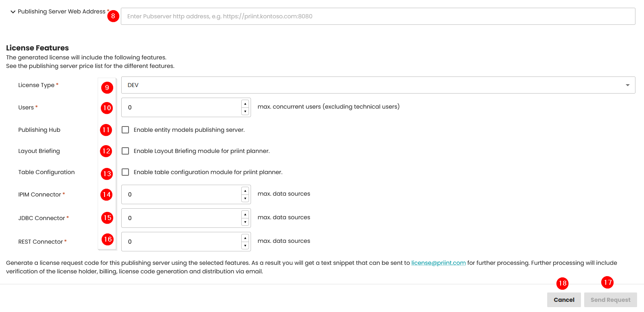644x312 pixels.
Task: Decrease REST Connector data sources value
Action: 245,246
